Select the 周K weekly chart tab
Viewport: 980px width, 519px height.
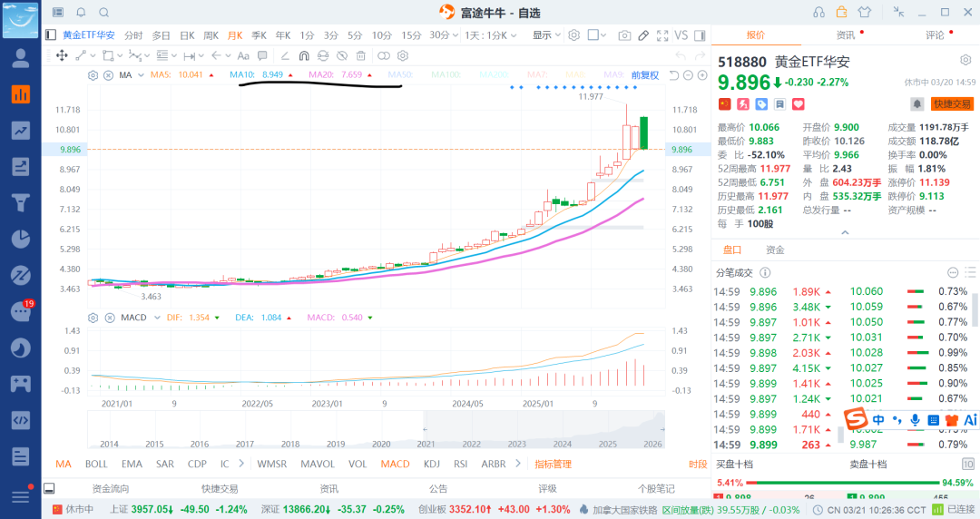pos(211,35)
